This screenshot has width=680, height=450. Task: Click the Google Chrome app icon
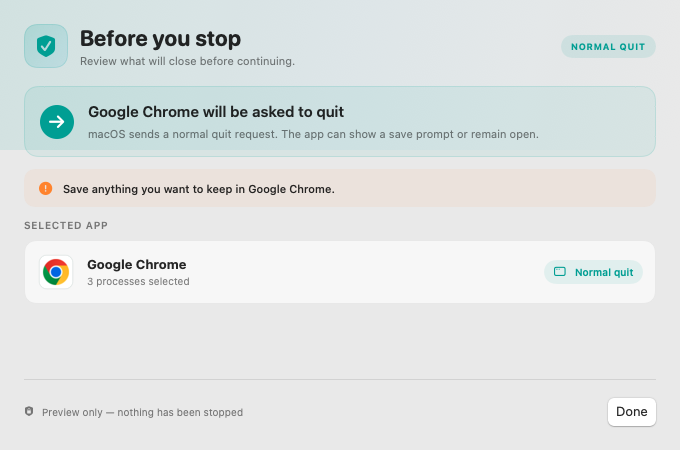[56, 272]
